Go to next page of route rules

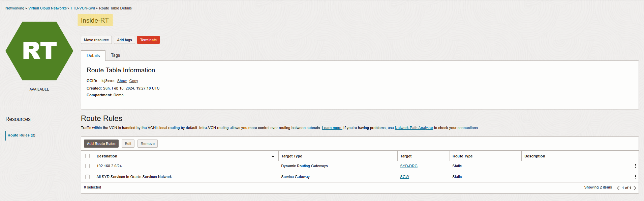coord(635,188)
